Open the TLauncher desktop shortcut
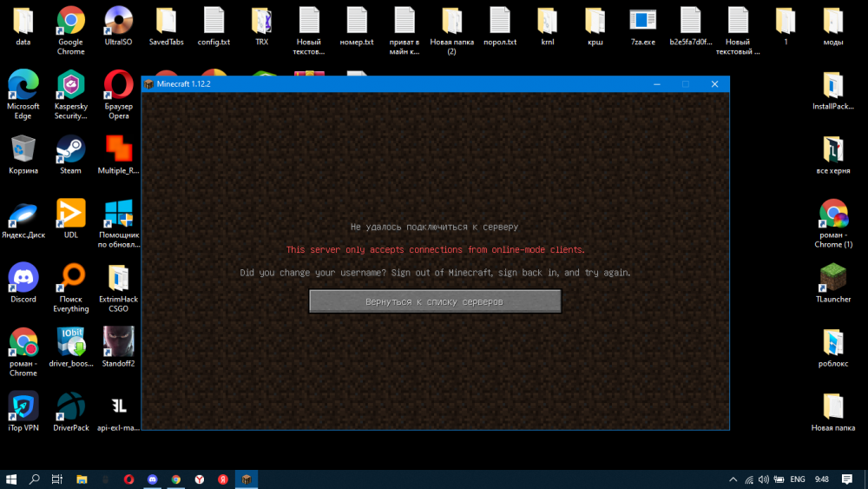Viewport: 868px width, 489px height. pos(833,283)
